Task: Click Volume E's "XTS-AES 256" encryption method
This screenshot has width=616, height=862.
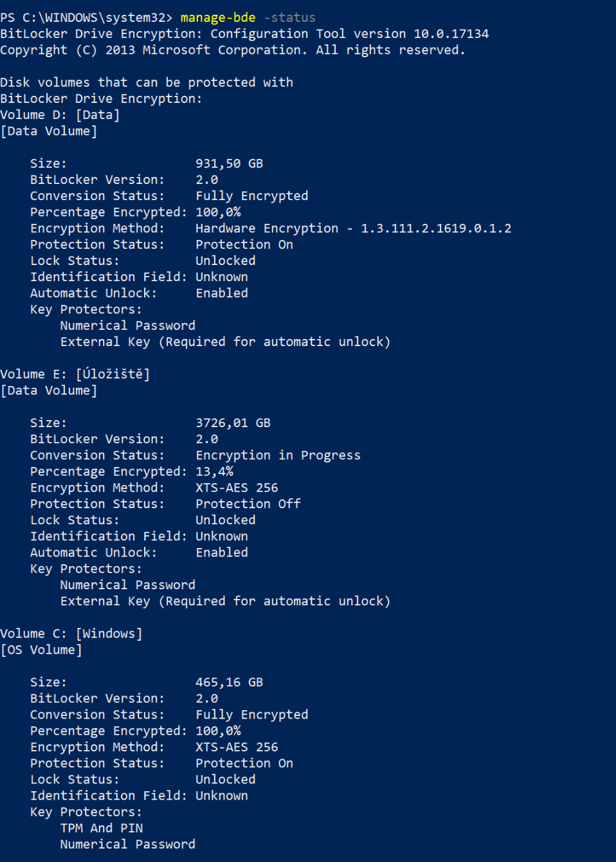Action: pos(237,488)
